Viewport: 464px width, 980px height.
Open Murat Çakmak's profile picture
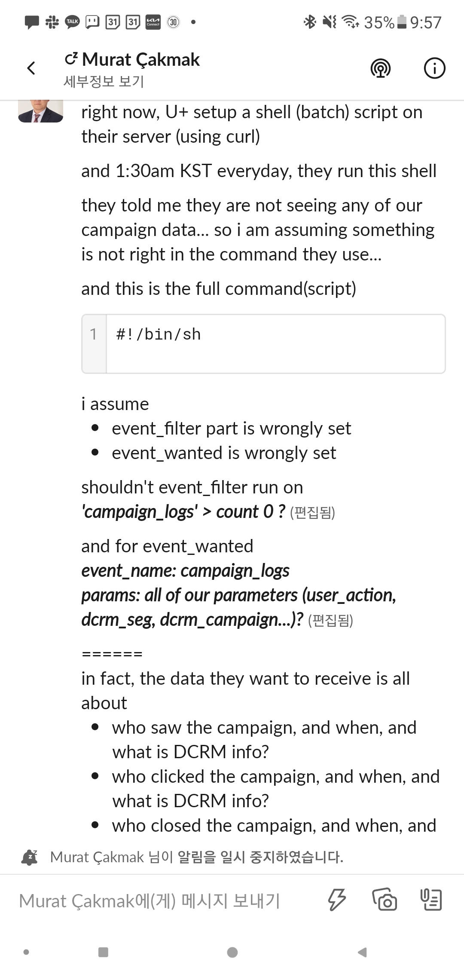click(x=40, y=111)
